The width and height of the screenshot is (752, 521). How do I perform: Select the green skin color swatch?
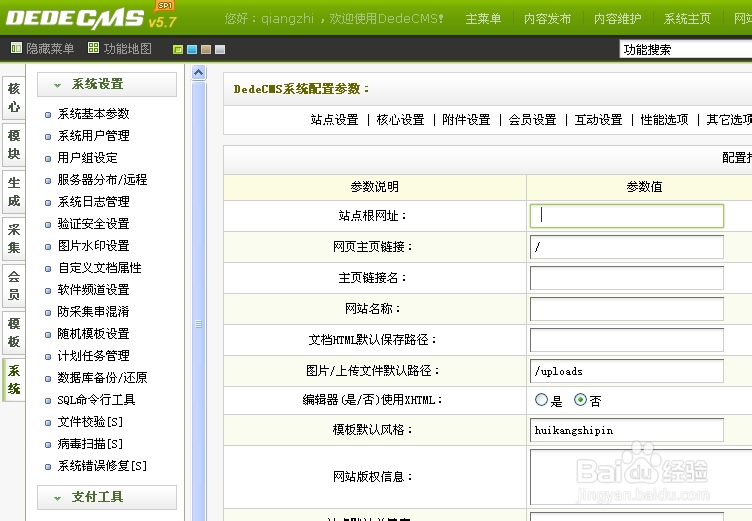click(178, 49)
